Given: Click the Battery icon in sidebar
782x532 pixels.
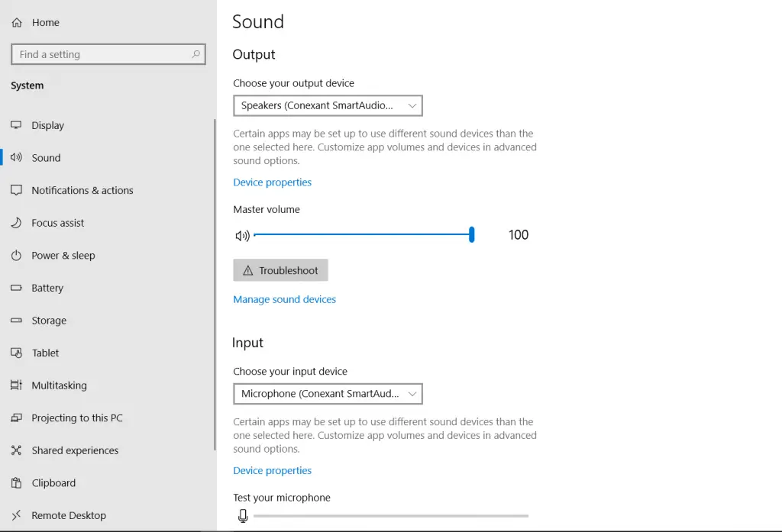Looking at the screenshot, I should point(17,289).
